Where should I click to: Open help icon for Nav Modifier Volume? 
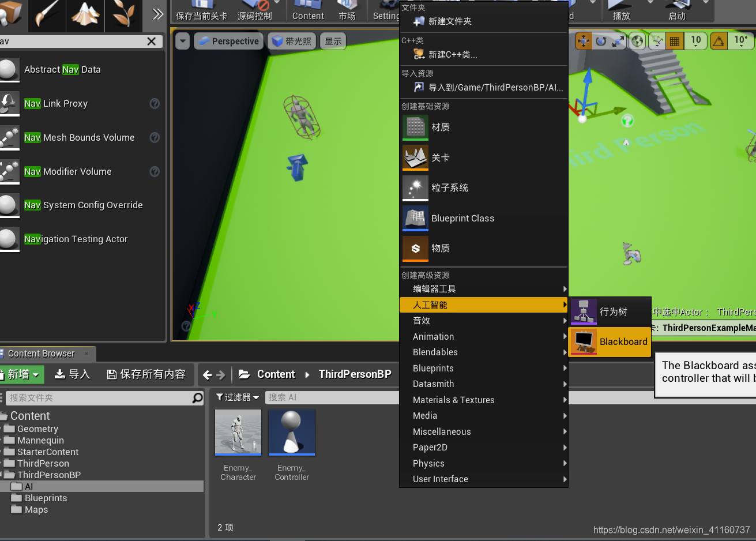(155, 172)
